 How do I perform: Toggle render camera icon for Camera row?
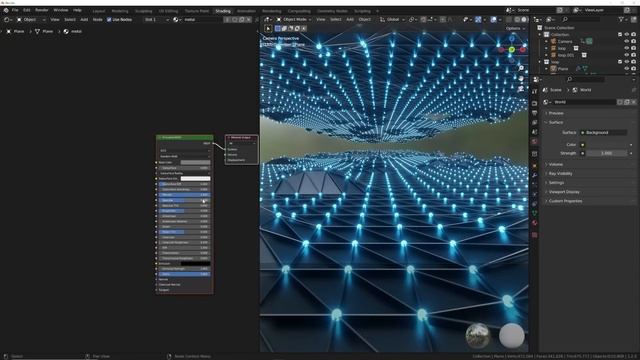point(633,41)
